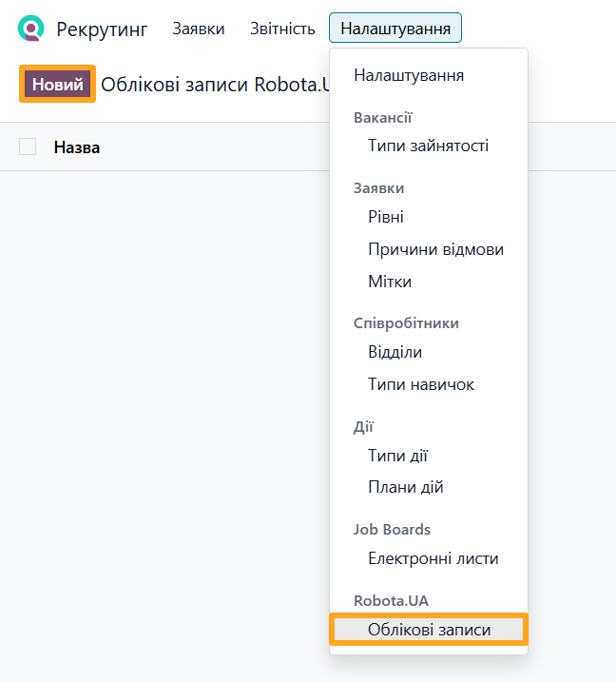Select Облікові записи under Robota.UA

click(429, 630)
